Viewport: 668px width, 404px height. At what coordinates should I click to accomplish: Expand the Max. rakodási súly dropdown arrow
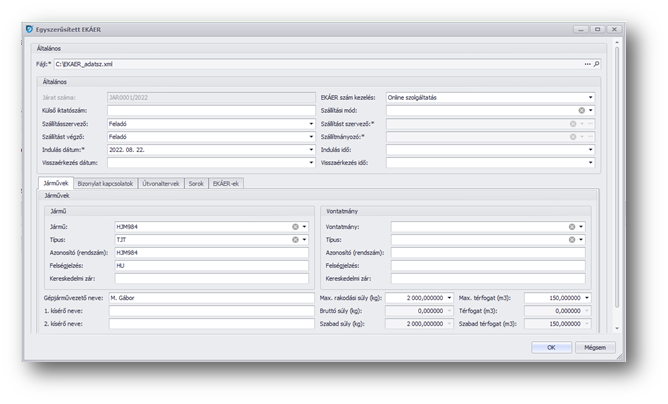(x=451, y=298)
